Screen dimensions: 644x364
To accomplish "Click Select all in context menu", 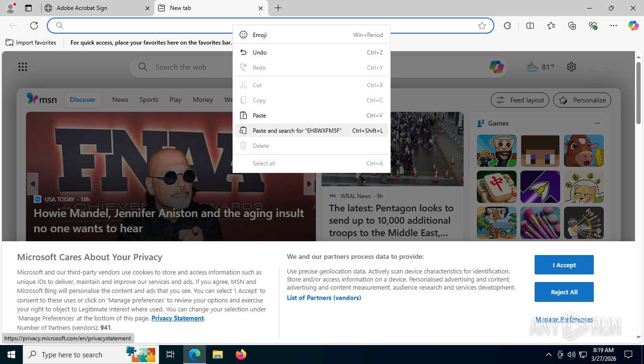I will click(x=312, y=164).
